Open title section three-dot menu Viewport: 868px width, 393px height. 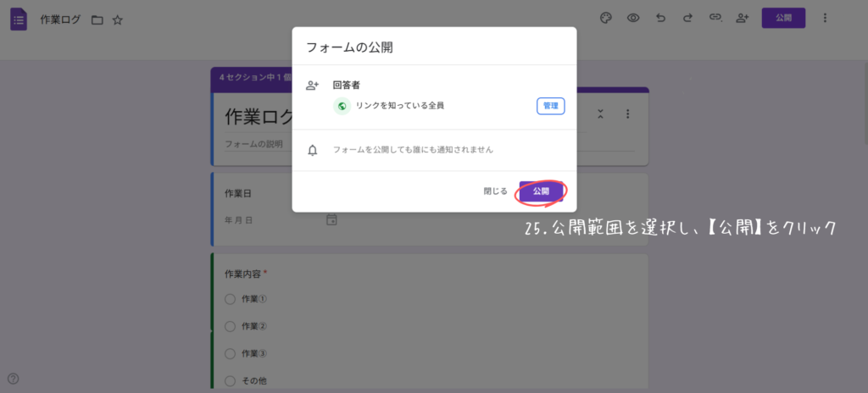pos(628,113)
